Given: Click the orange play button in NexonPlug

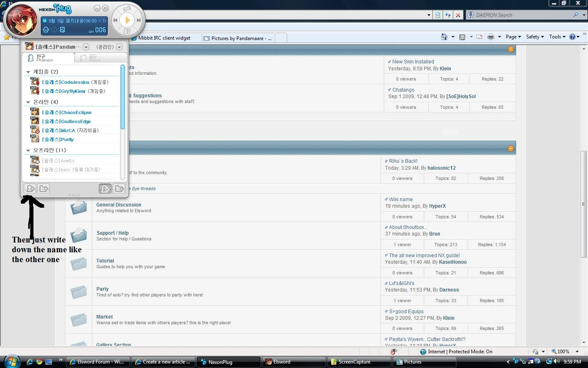Looking at the screenshot, I should pyautogui.click(x=127, y=20).
